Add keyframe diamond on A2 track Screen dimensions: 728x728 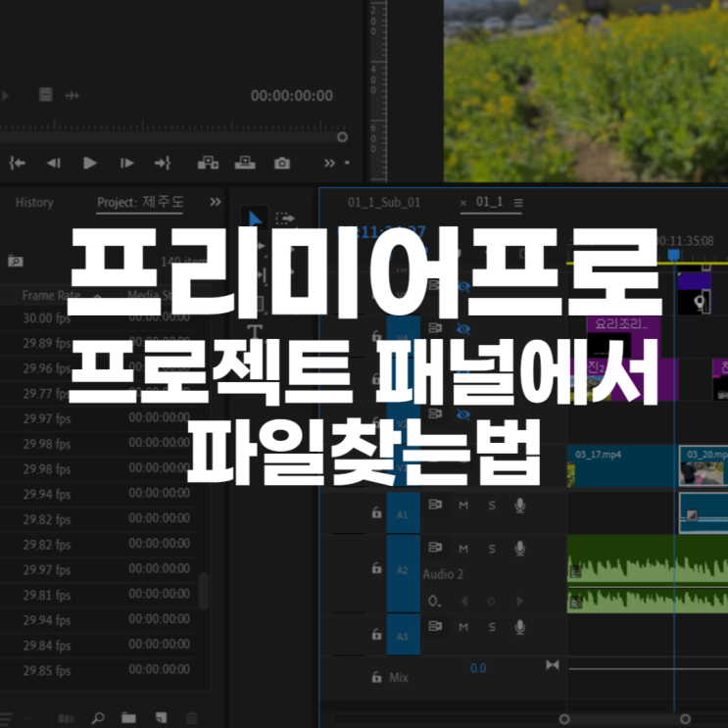coord(491,602)
